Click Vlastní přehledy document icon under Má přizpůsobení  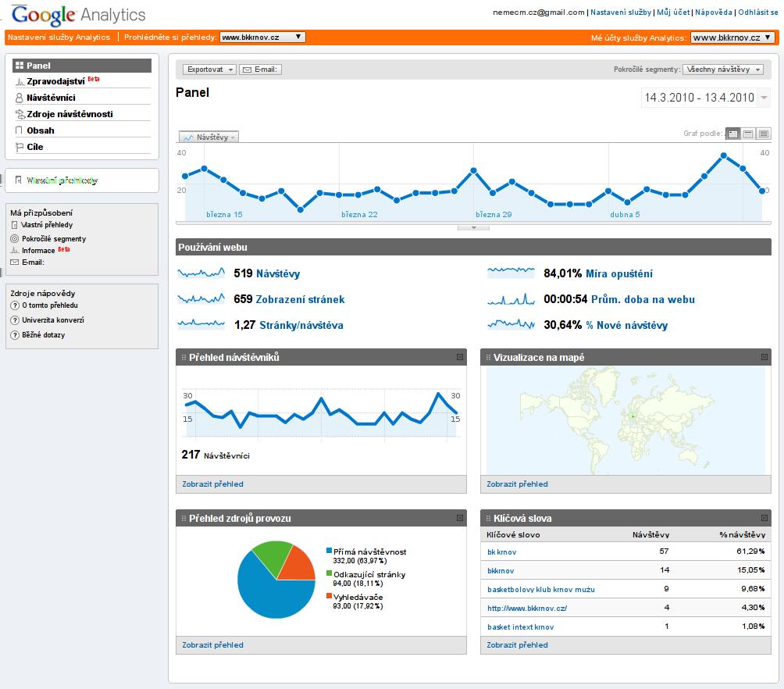click(x=15, y=225)
